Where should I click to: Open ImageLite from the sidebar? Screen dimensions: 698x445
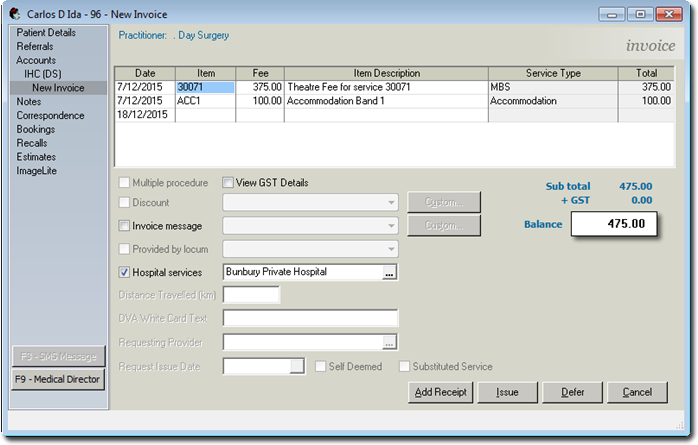click(x=37, y=171)
